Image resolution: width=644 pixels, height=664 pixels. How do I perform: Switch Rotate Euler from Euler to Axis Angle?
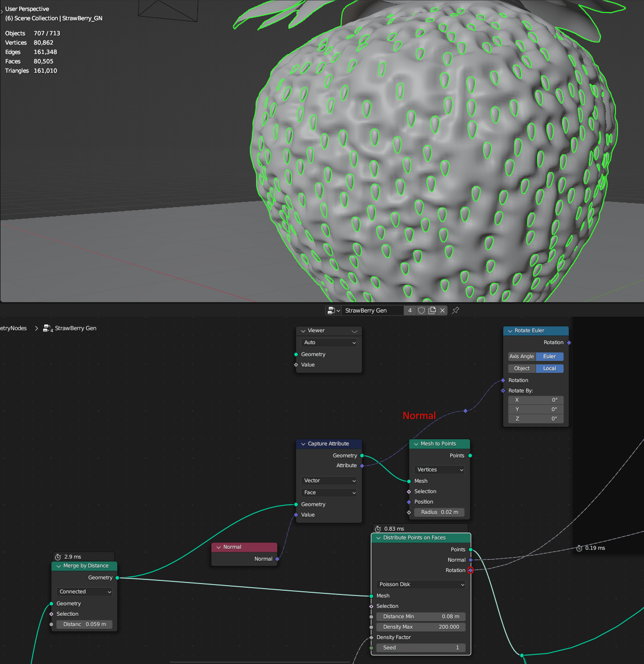(521, 357)
